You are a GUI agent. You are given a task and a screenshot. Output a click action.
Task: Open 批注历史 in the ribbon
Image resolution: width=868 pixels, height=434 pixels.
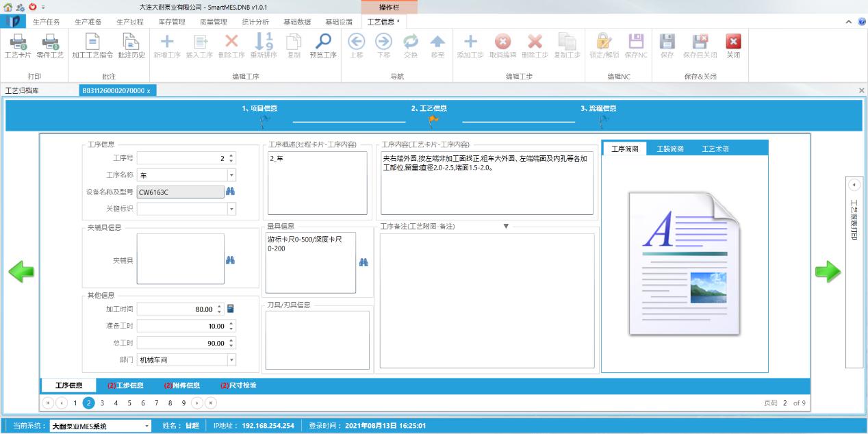coord(131,42)
